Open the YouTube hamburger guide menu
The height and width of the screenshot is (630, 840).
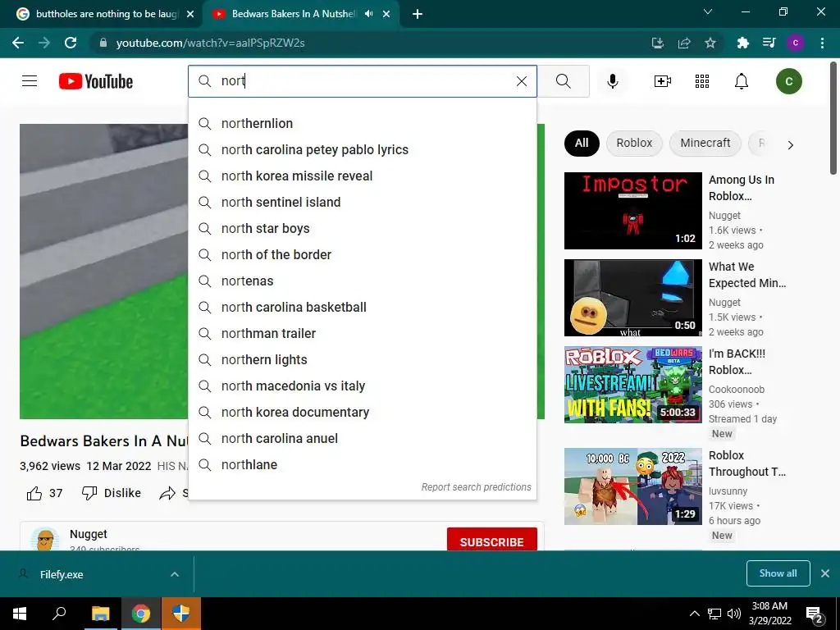tap(30, 81)
